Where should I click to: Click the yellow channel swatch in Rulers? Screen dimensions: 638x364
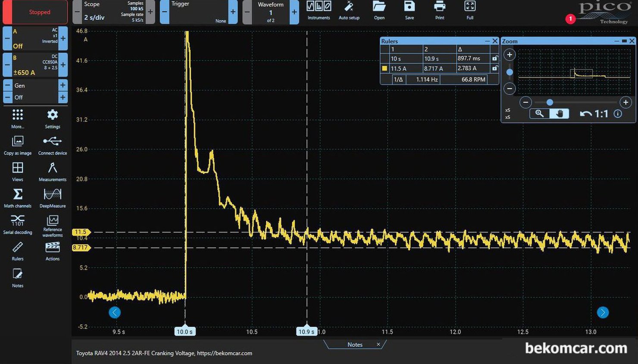point(385,68)
